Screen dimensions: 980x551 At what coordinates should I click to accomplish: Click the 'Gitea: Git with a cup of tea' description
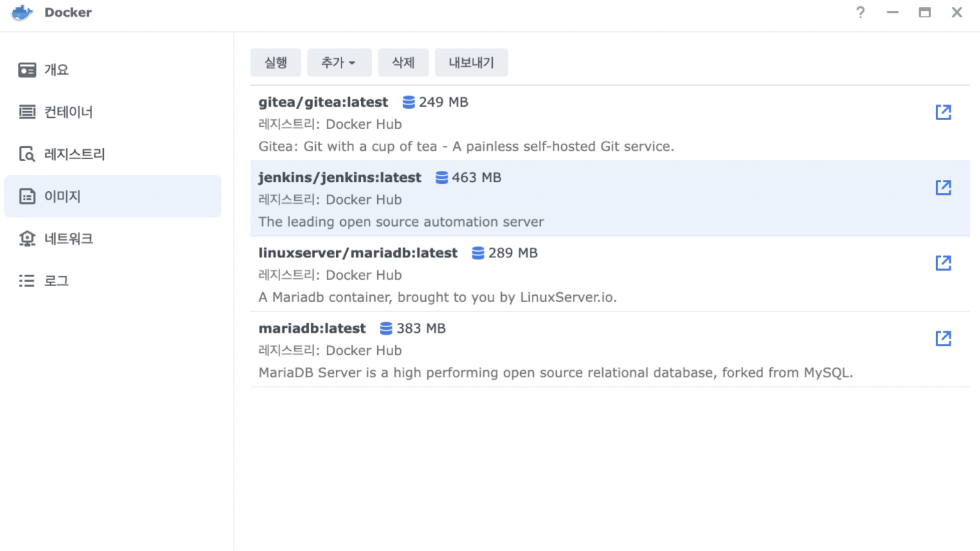tap(466, 146)
